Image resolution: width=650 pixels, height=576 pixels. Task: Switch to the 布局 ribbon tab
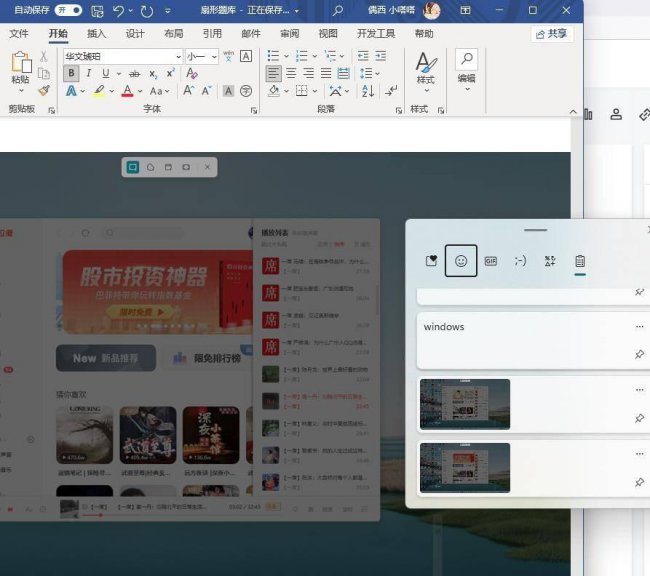click(x=173, y=34)
